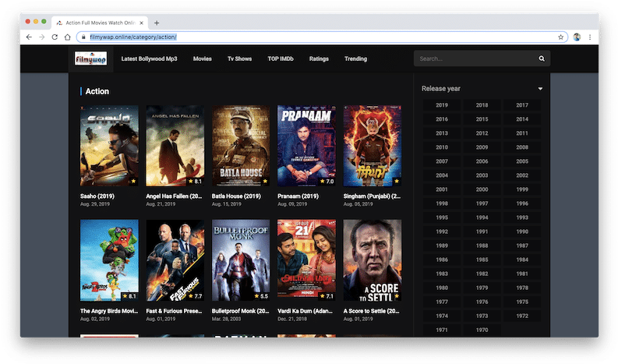Bookmark page with star icon
The width and height of the screenshot is (618, 364).
click(560, 37)
